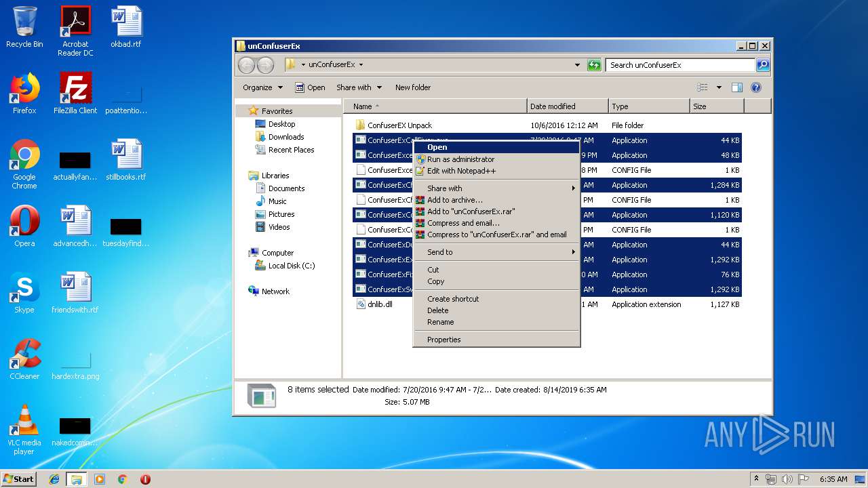Open Internet Explorer from taskbar
This screenshot has height=488, width=868.
point(54,479)
